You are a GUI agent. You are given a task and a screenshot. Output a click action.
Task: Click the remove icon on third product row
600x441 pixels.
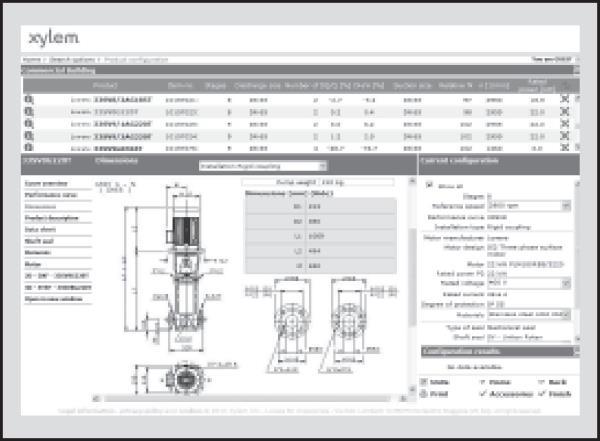564,124
